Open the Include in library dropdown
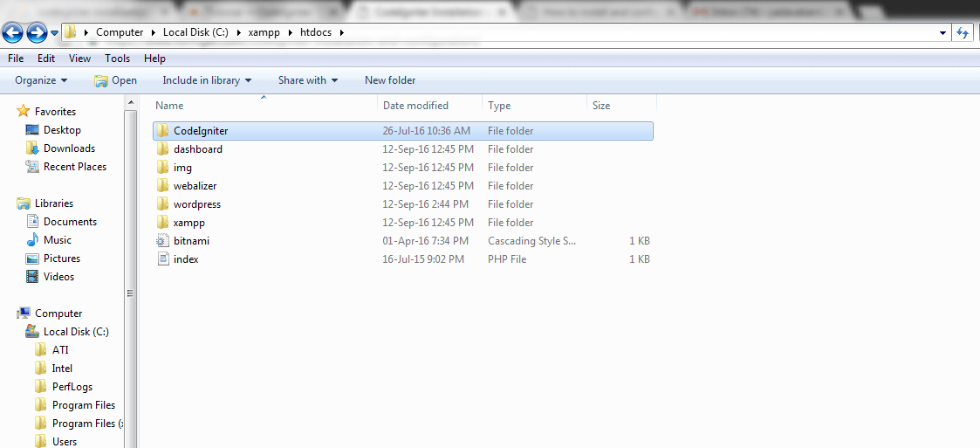The height and width of the screenshot is (448, 980). (x=207, y=80)
